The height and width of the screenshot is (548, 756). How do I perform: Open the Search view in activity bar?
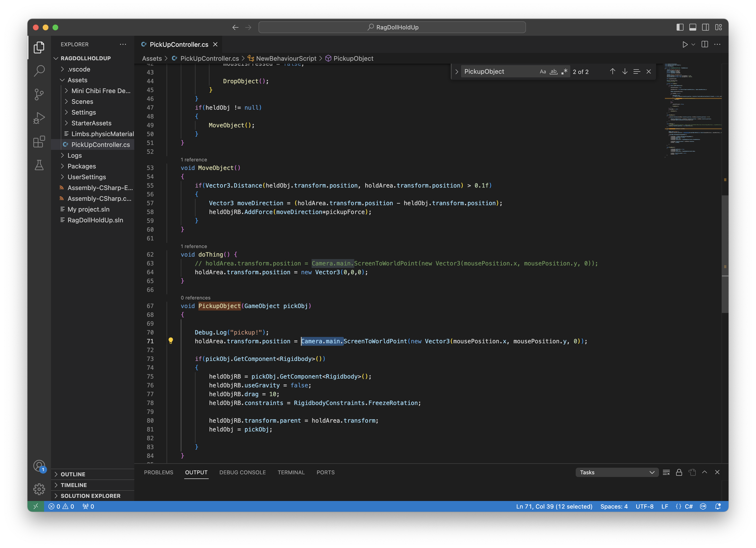(39, 71)
